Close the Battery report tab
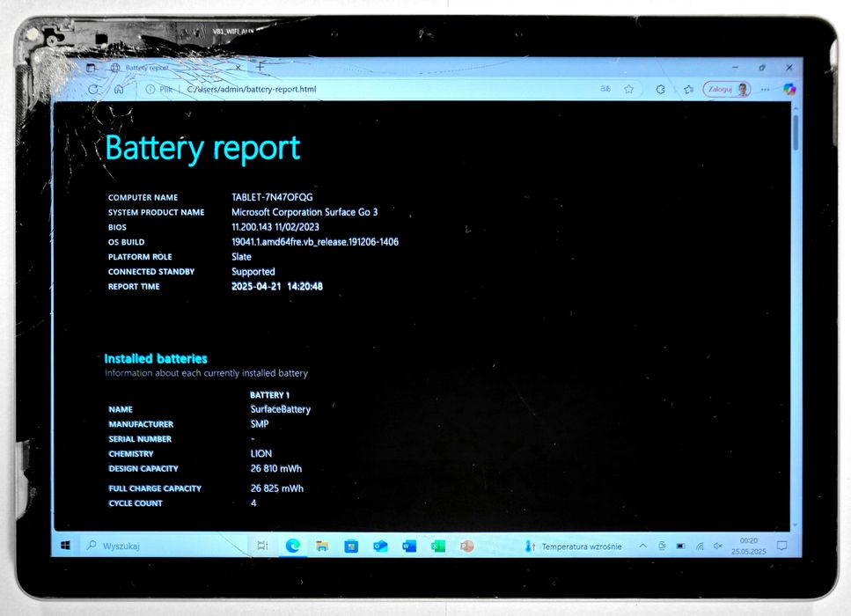 (238, 67)
